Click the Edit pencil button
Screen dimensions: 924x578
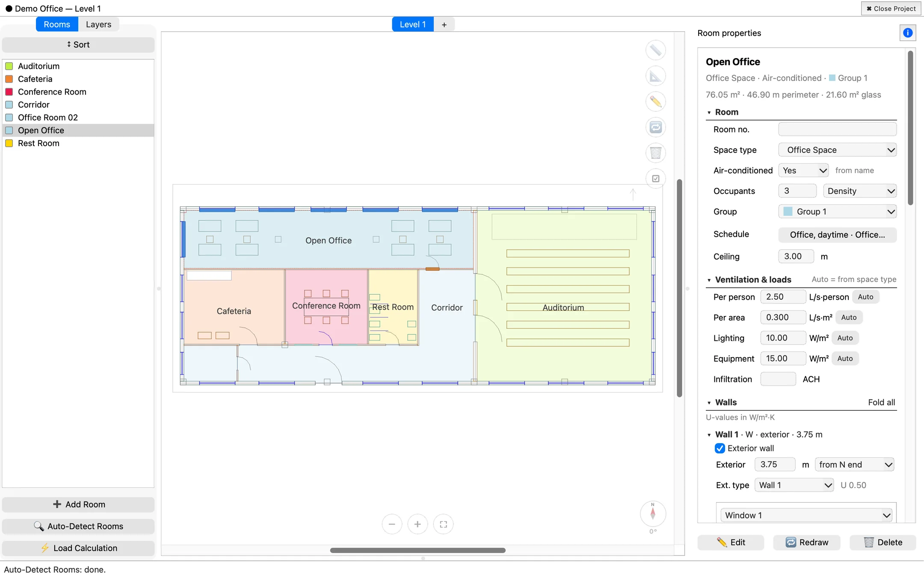pyautogui.click(x=731, y=542)
